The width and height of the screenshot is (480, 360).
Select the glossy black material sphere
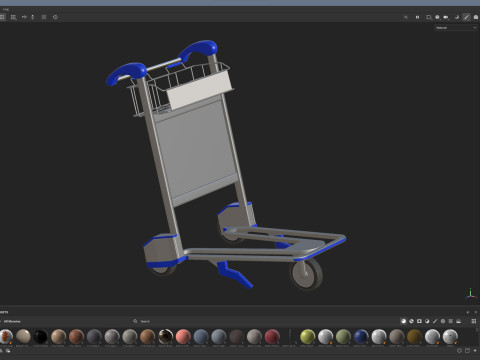[x=41, y=337]
